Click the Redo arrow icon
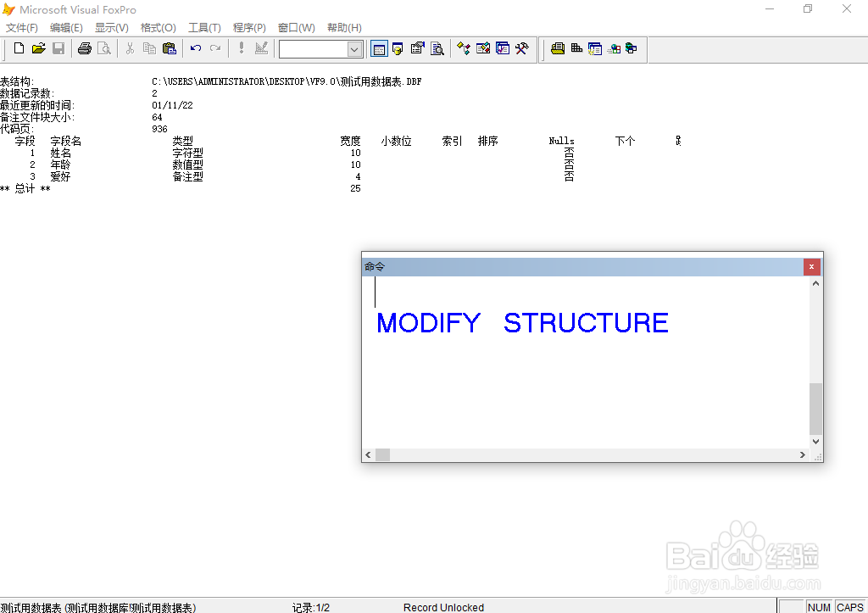Screen dimensions: 868x613 tap(215, 48)
